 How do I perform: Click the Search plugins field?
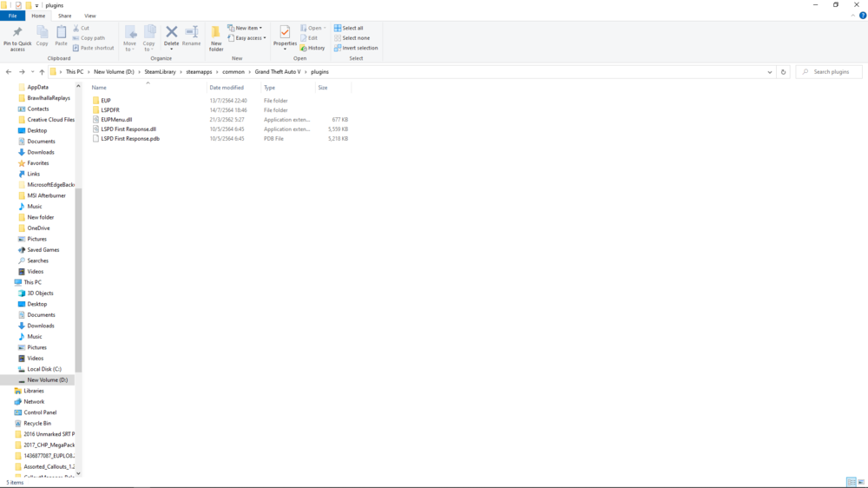pos(829,72)
